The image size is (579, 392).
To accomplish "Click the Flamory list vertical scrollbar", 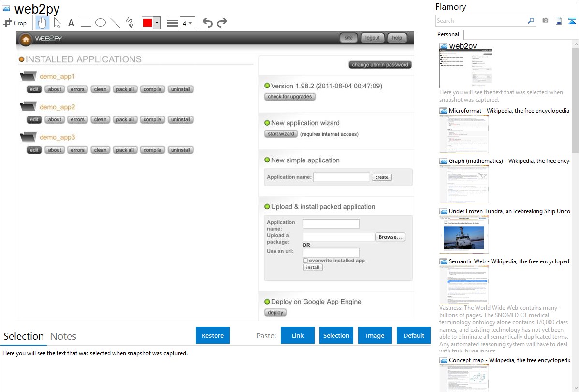I will [x=575, y=100].
